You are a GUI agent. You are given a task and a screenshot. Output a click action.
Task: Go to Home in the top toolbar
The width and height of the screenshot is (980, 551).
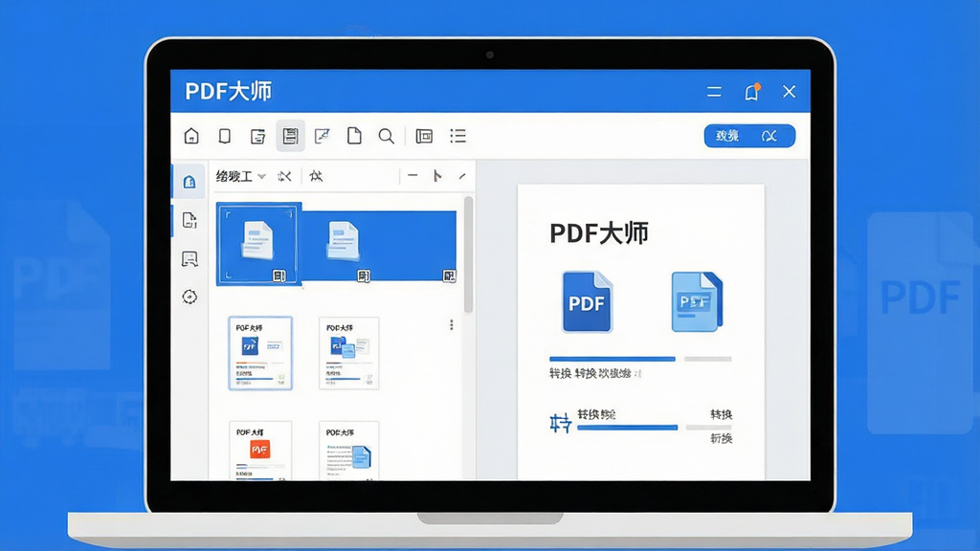[191, 136]
